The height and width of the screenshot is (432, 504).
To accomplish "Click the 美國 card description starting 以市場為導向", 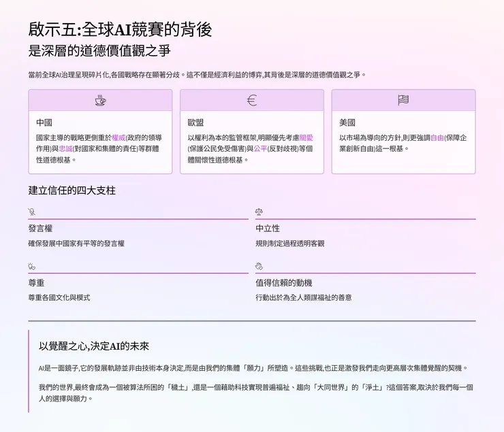I will click(x=403, y=143).
